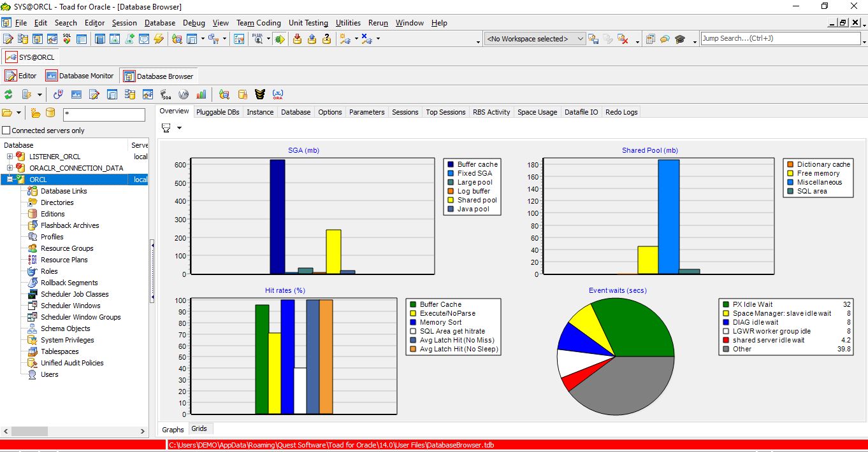Click Save Workspace icon

593,39
